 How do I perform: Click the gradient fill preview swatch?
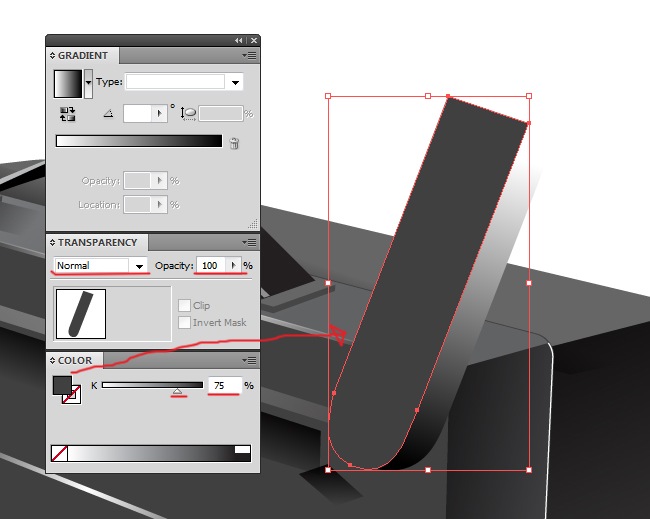coord(68,84)
